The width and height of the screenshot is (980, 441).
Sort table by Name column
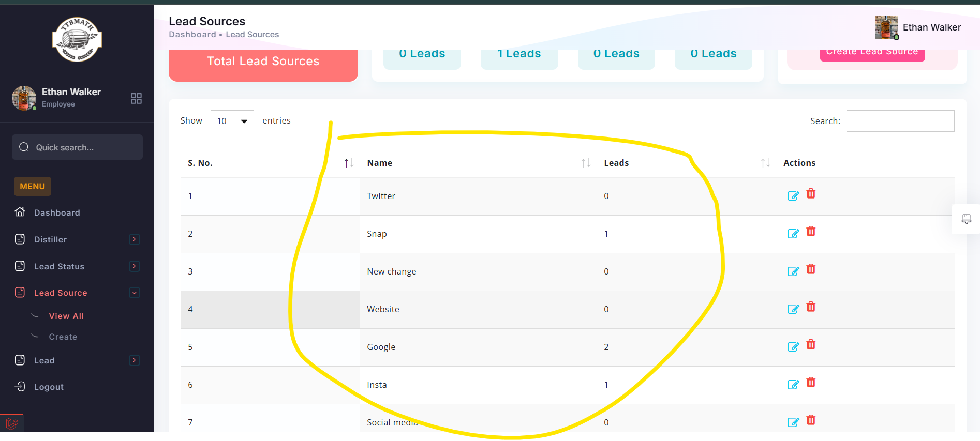586,163
